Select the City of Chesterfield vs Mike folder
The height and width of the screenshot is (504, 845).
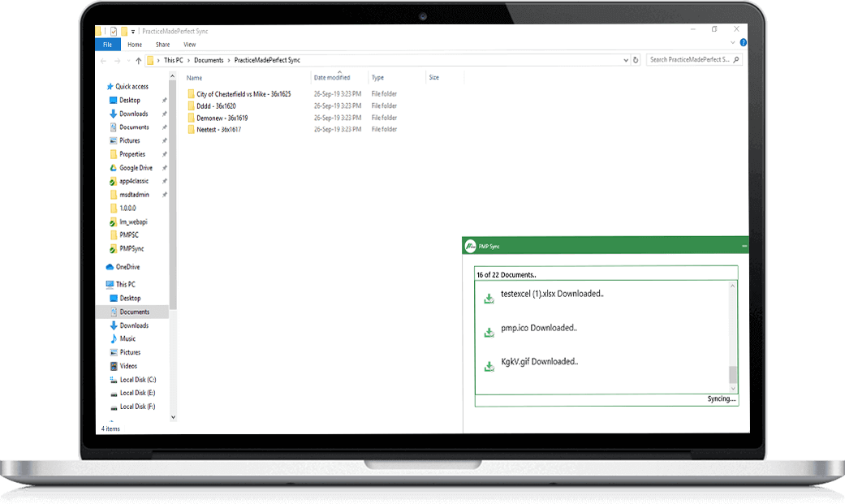(239, 94)
